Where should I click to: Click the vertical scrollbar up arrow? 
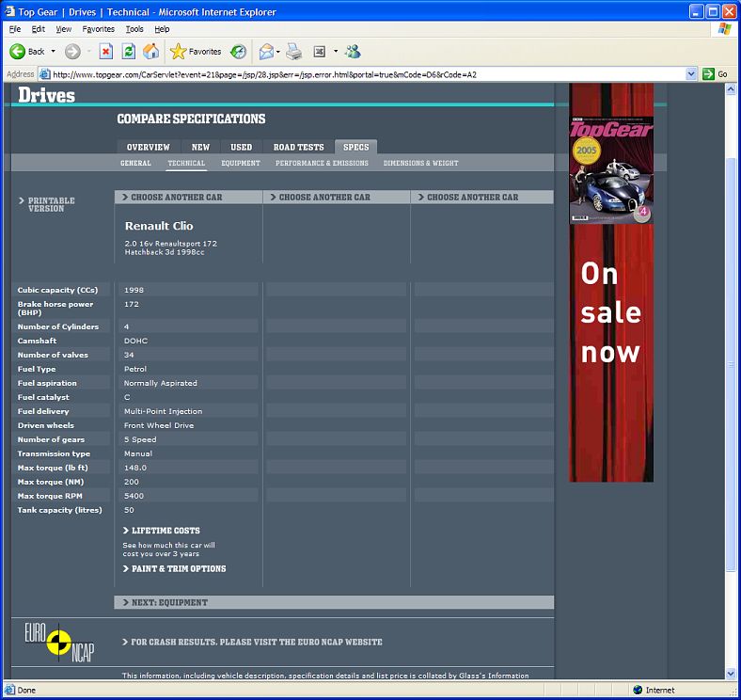point(731,88)
